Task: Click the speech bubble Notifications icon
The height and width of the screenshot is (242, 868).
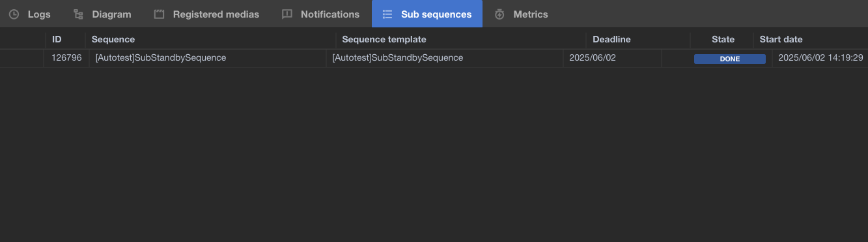Action: point(287,14)
